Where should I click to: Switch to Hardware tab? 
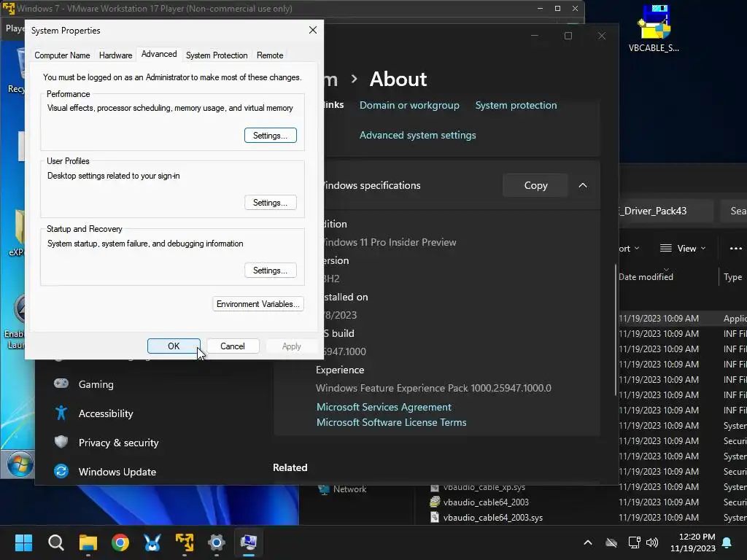115,55
